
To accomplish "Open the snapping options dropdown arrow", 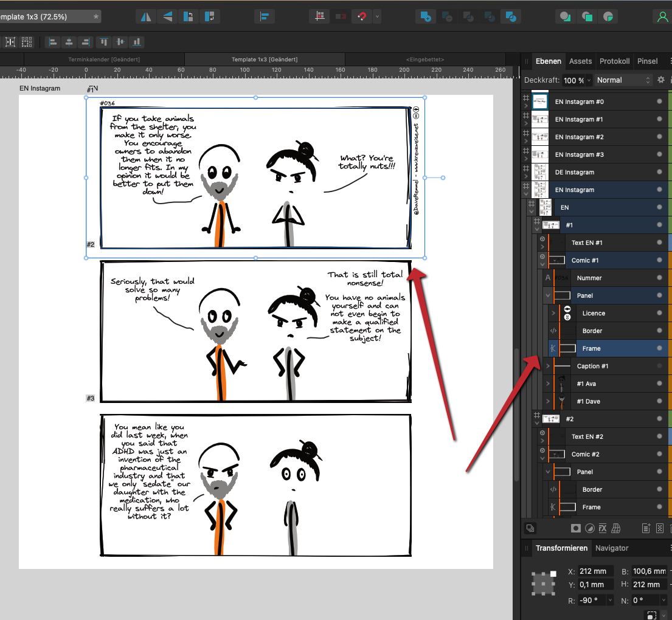I will click(x=377, y=16).
